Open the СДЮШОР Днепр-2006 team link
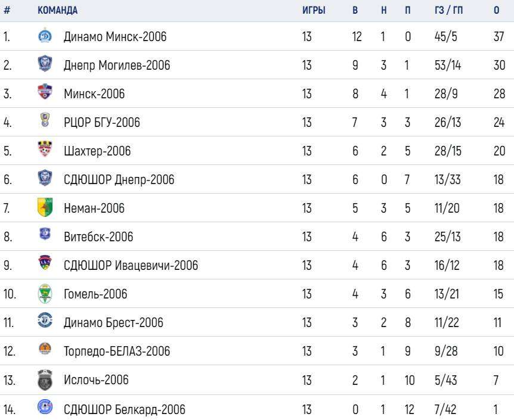This screenshot has width=514, height=420. pyautogui.click(x=119, y=179)
